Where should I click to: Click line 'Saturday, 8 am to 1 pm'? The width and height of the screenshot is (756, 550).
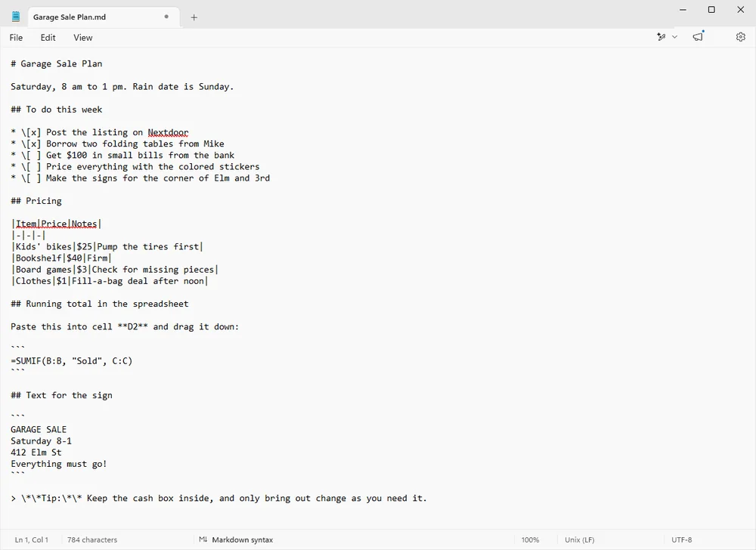(x=122, y=87)
